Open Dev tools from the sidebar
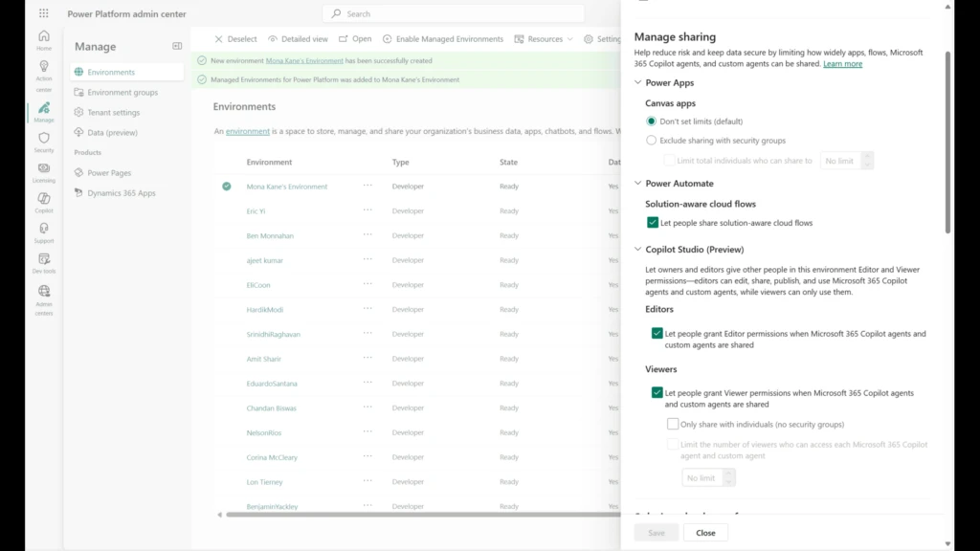 44,258
